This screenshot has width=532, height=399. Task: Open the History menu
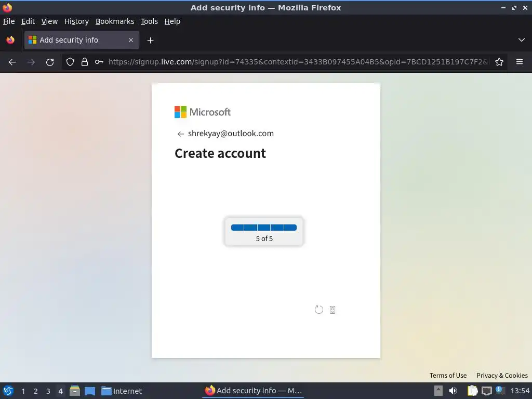tap(77, 21)
